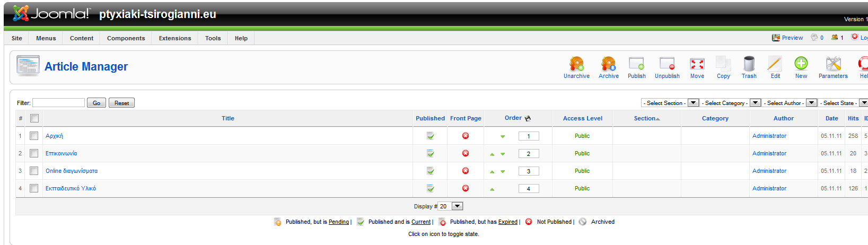This screenshot has width=868, height=245.
Task: Click the order field showing 3
Action: (529, 171)
